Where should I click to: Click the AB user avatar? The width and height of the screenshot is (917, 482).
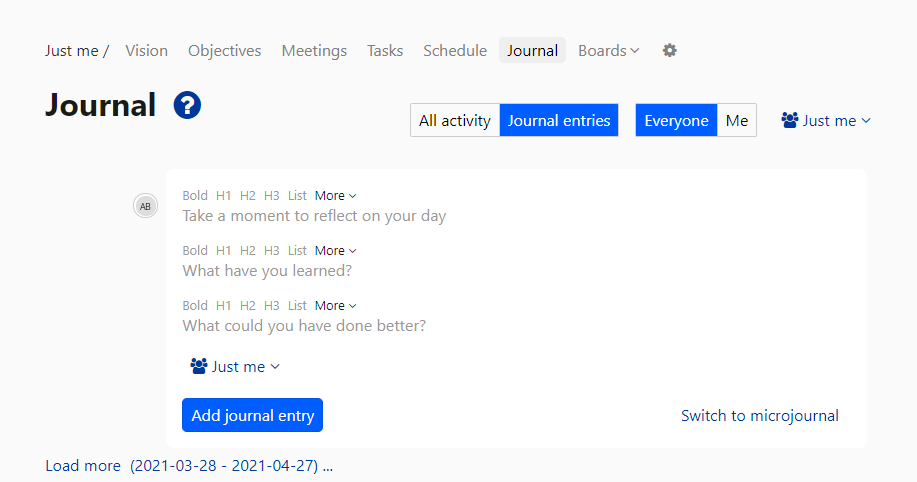(x=145, y=206)
